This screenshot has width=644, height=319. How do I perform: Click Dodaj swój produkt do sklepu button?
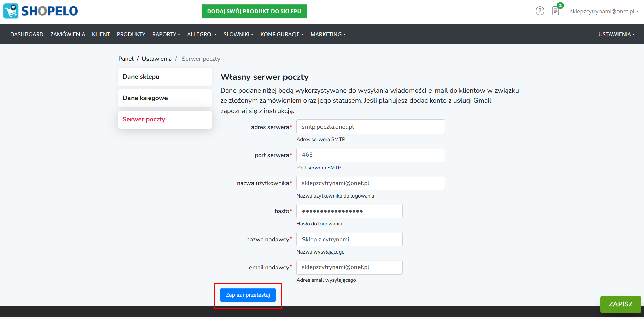click(254, 11)
